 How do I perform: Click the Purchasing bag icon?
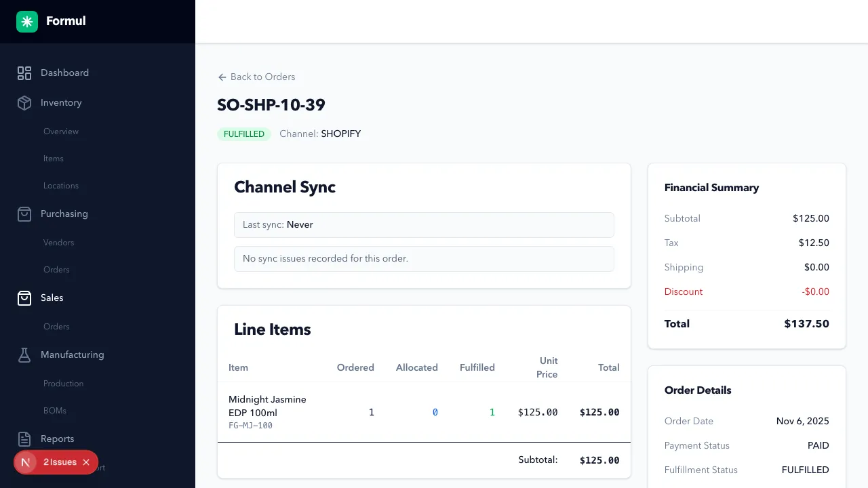pyautogui.click(x=24, y=214)
